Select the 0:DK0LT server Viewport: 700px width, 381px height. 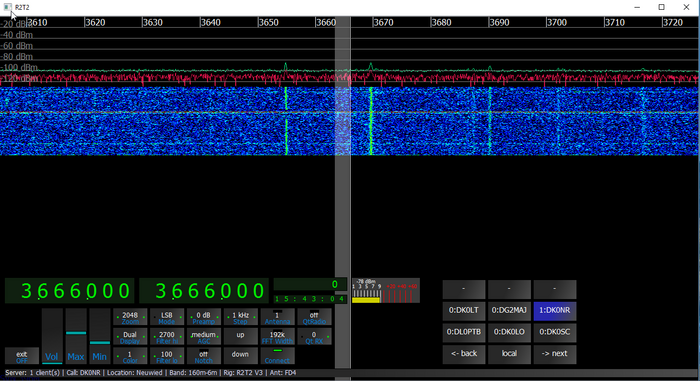click(463, 310)
